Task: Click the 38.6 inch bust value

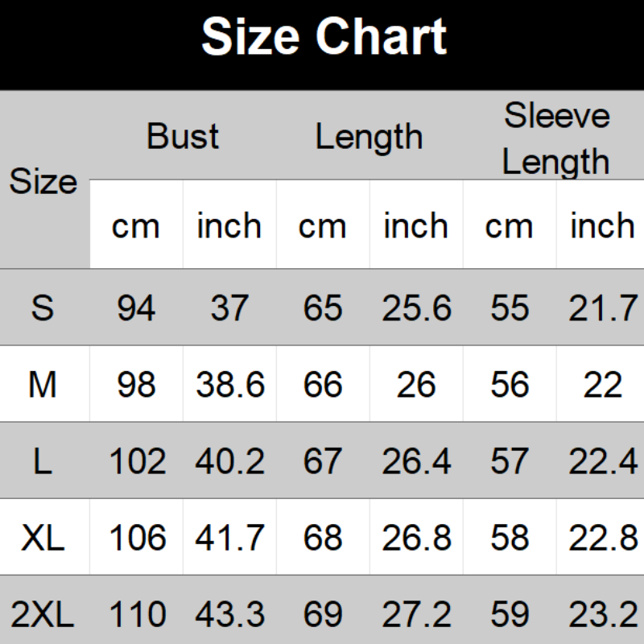Action: click(x=229, y=385)
